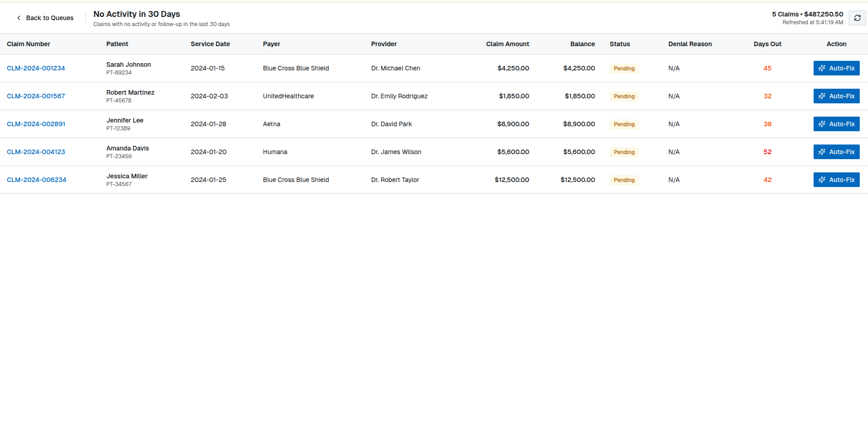
Task: Click provider Dr. David Park
Action: (391, 124)
